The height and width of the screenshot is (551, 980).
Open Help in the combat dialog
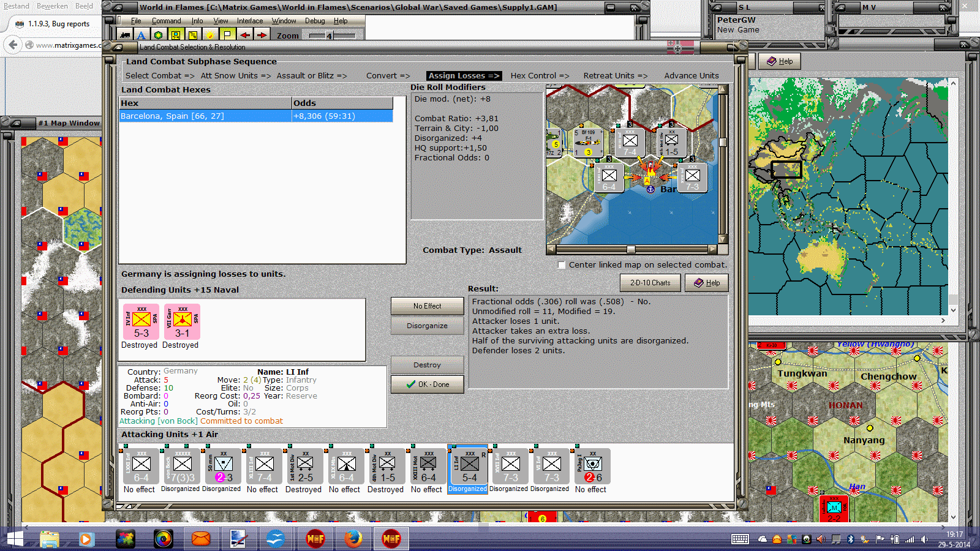[707, 283]
